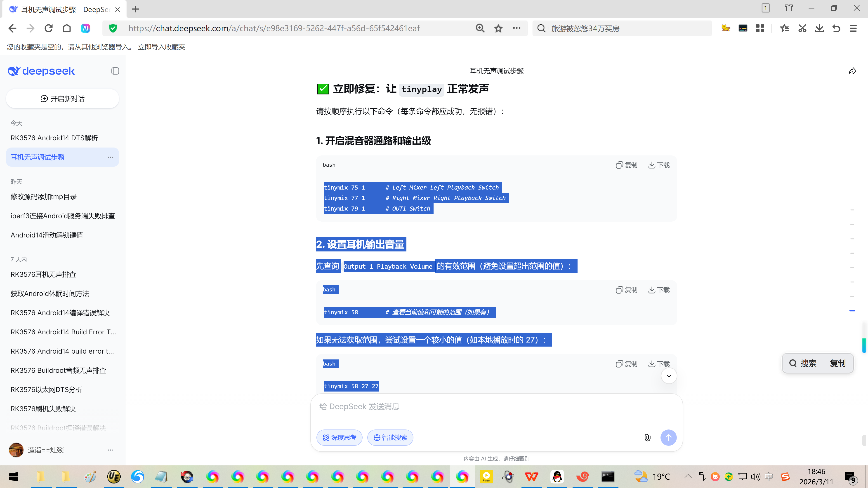Toggle 深度思考 deep thinking mode

pos(339,437)
